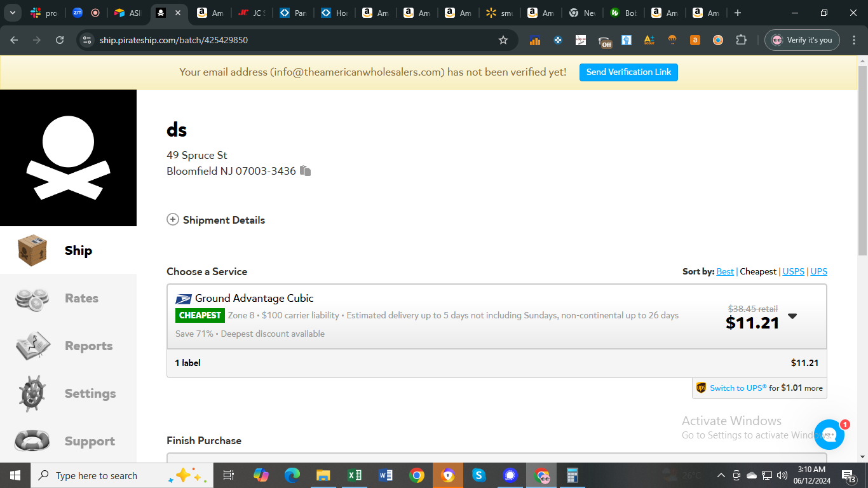Sort services by Best

click(725, 271)
